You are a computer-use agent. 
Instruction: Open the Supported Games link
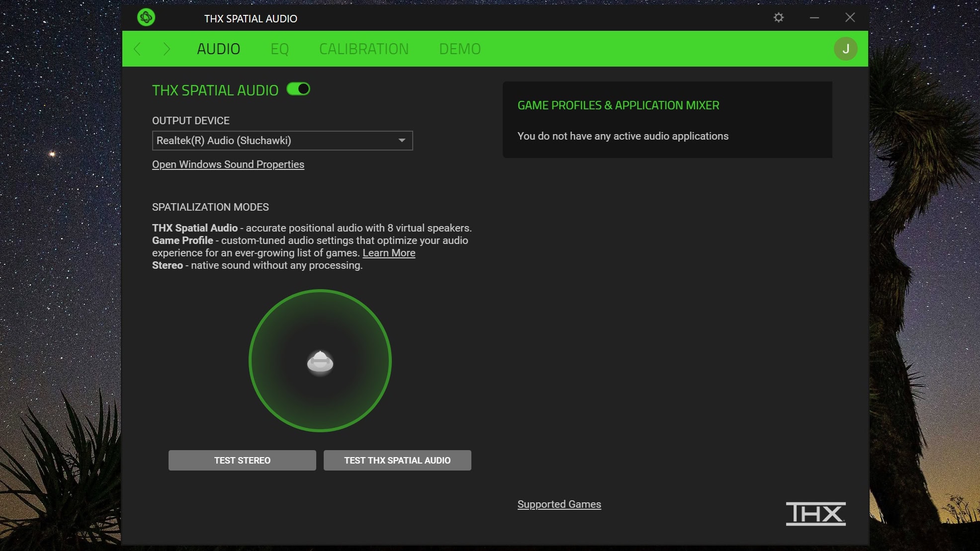click(559, 504)
